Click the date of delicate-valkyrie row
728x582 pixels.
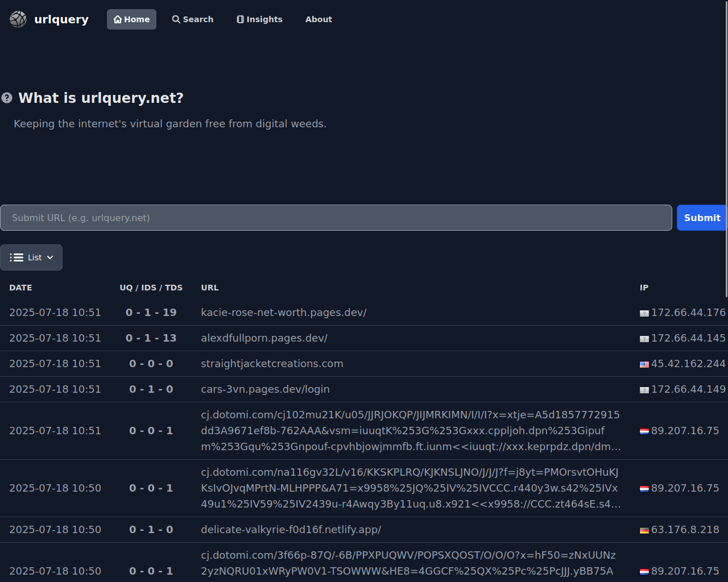click(x=55, y=530)
